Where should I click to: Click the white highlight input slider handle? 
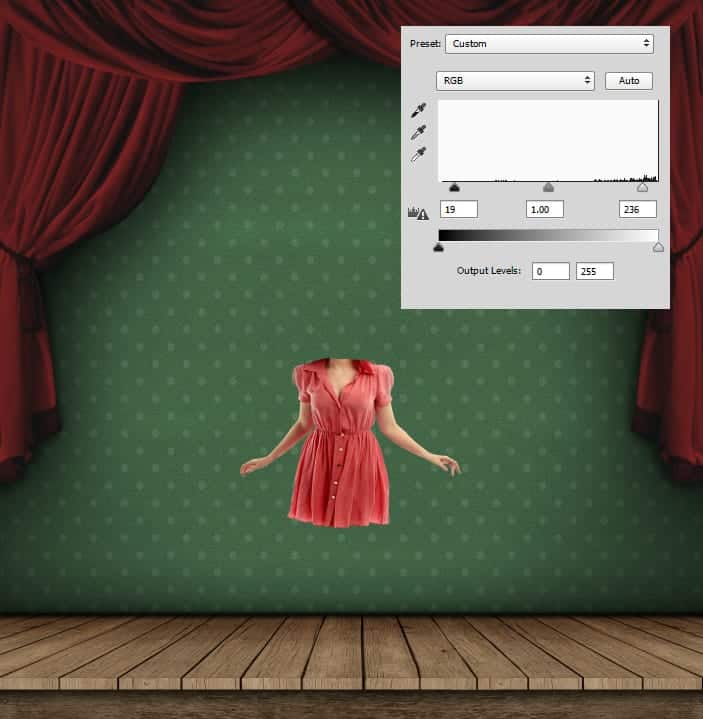point(642,187)
